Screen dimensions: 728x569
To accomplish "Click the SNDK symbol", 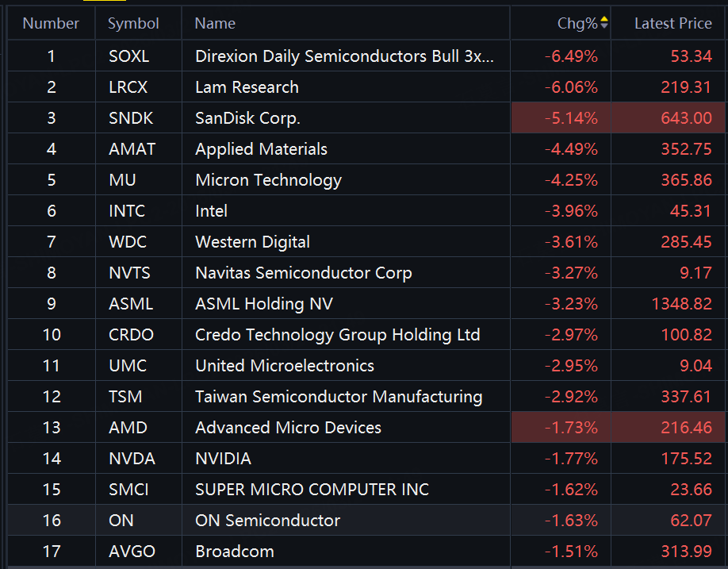I will [x=131, y=118].
